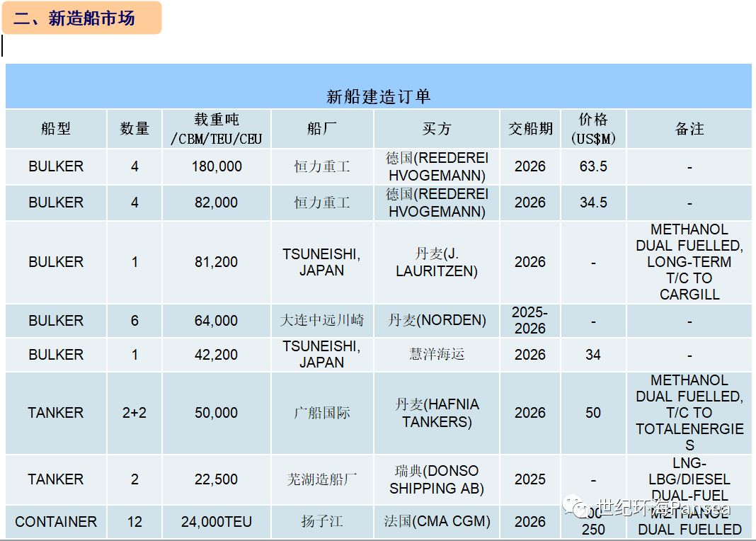
Task: Click the buyer cell "丹麦(NORDEN)"
Action: coord(437,320)
